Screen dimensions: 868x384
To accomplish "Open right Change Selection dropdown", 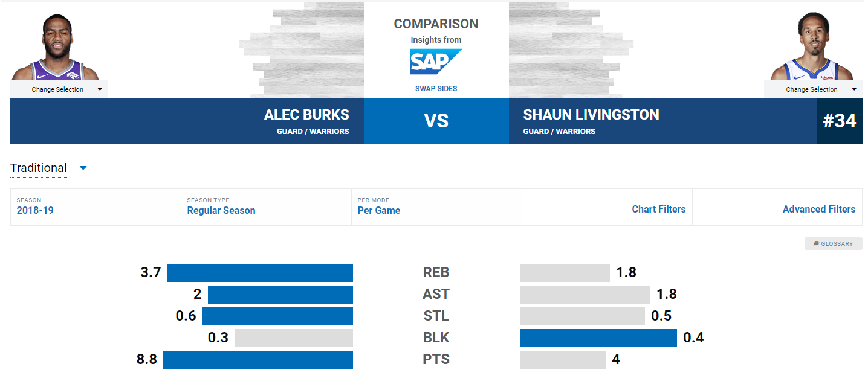I will [813, 89].
